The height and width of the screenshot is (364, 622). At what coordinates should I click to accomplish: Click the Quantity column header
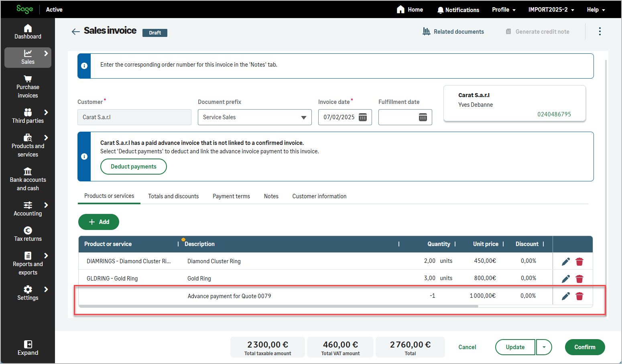click(439, 244)
